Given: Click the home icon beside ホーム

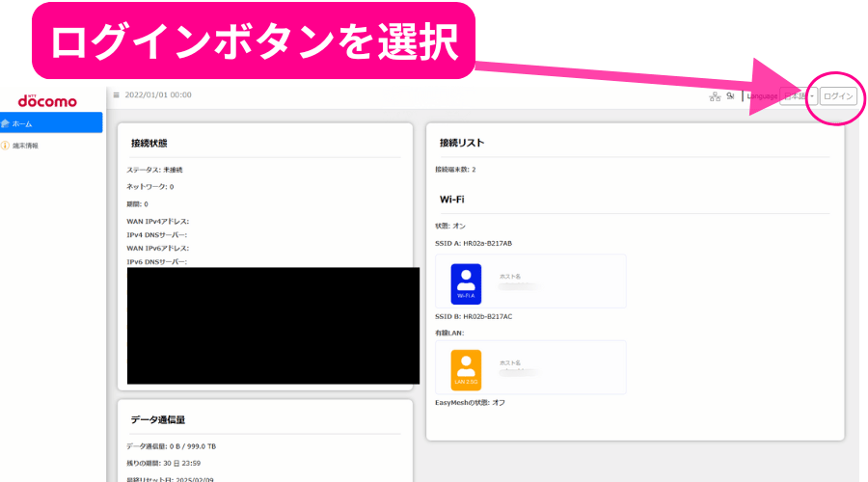Looking at the screenshot, I should point(6,123).
